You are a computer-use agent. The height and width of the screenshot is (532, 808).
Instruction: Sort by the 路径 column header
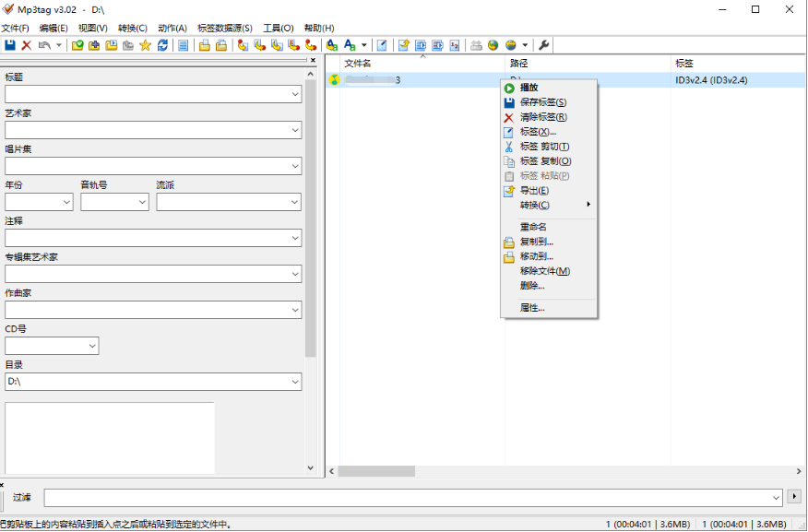point(588,64)
